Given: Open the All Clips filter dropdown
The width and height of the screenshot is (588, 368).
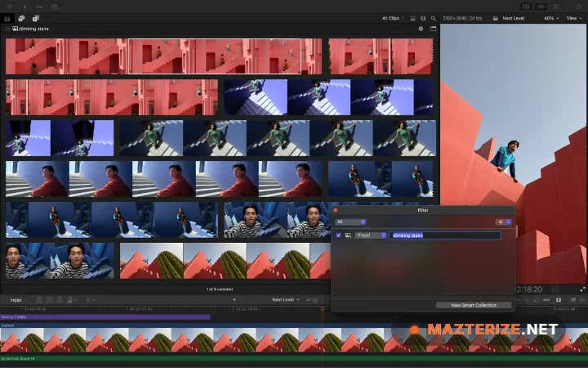Looking at the screenshot, I should point(393,18).
